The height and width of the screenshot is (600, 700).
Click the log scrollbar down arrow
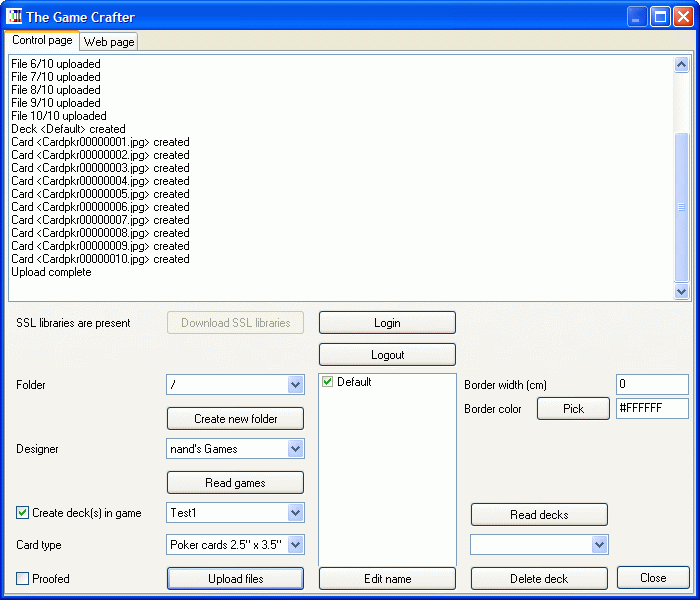681,292
